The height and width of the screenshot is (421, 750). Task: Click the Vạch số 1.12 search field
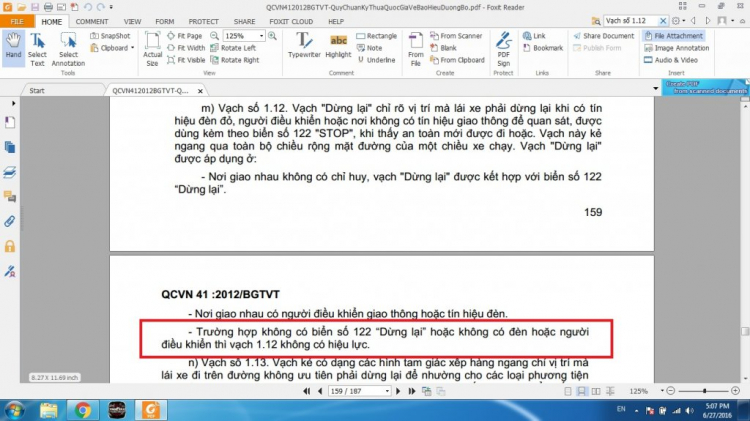coord(630,21)
